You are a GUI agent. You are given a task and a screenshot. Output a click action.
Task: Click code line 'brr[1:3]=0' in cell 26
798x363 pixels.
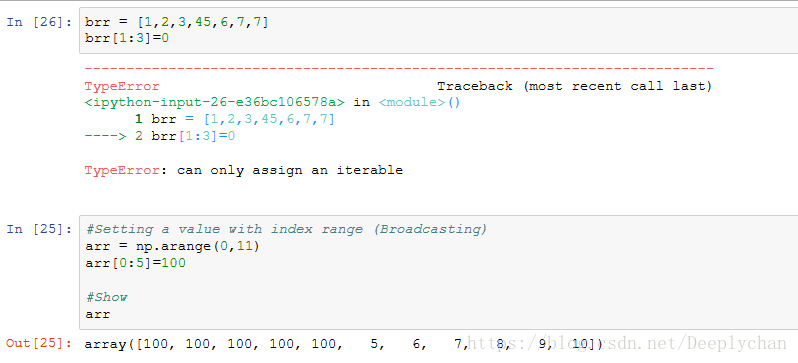coord(127,38)
